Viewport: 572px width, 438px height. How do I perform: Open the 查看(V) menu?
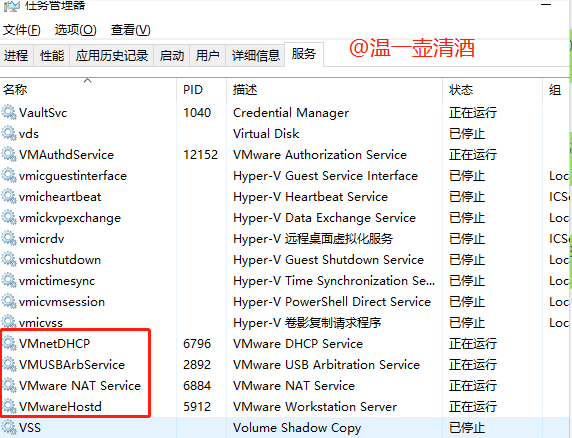(130, 30)
